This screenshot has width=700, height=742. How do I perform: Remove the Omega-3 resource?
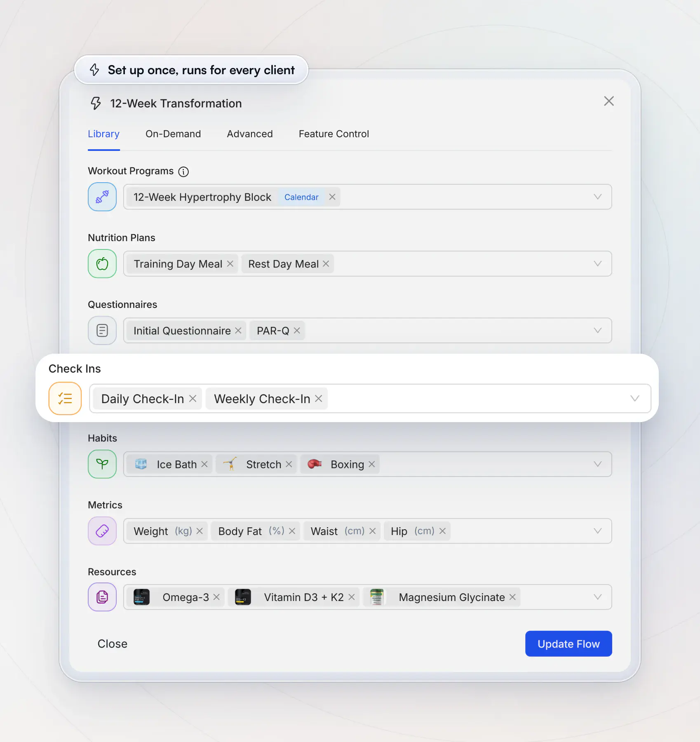[x=216, y=597]
